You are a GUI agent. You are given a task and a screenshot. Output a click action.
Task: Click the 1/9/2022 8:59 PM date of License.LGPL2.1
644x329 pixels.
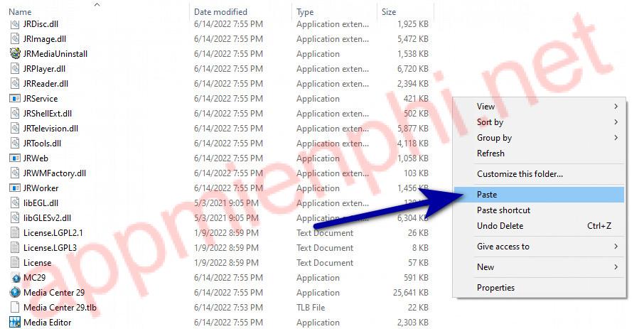226,233
